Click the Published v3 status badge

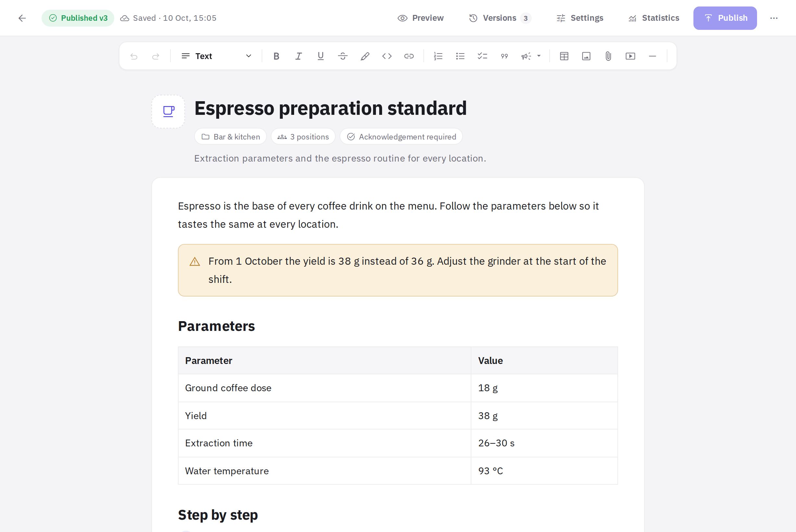tap(78, 18)
